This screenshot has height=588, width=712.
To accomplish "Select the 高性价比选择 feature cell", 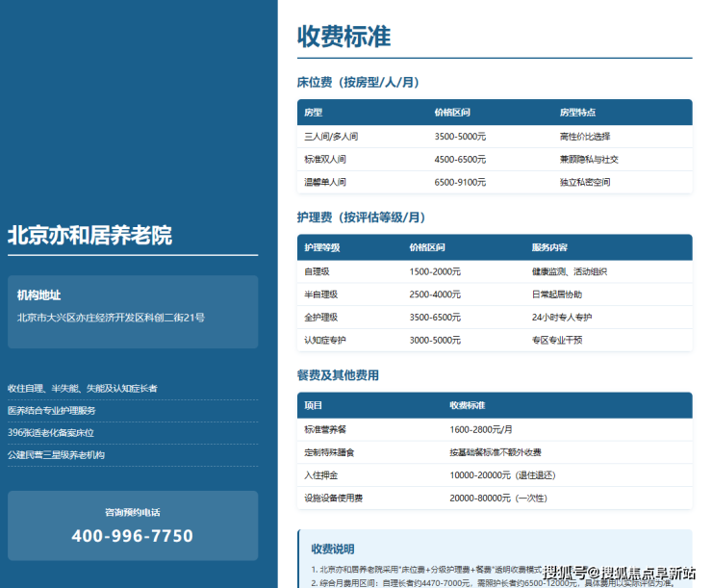I will [585, 137].
